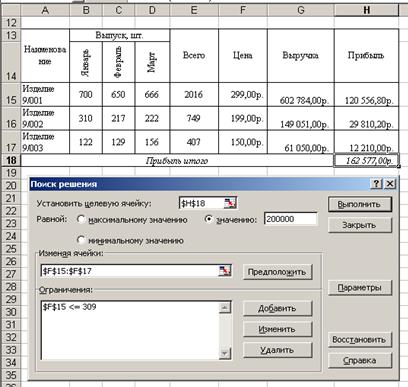The width and height of the screenshot is (408, 387).
Task: Click the Изделие 9/003 cell
Action: point(45,142)
